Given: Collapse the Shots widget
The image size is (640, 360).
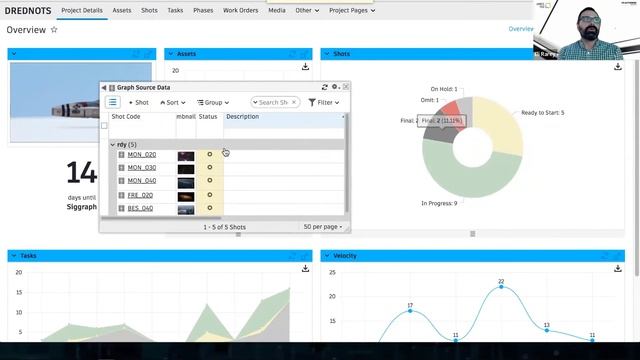Looking at the screenshot, I should point(327,54).
